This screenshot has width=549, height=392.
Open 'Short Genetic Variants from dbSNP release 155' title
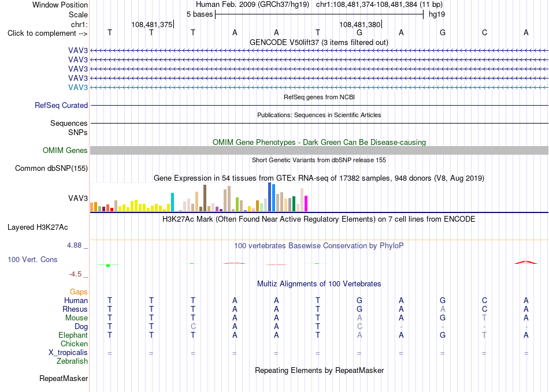coord(319,160)
